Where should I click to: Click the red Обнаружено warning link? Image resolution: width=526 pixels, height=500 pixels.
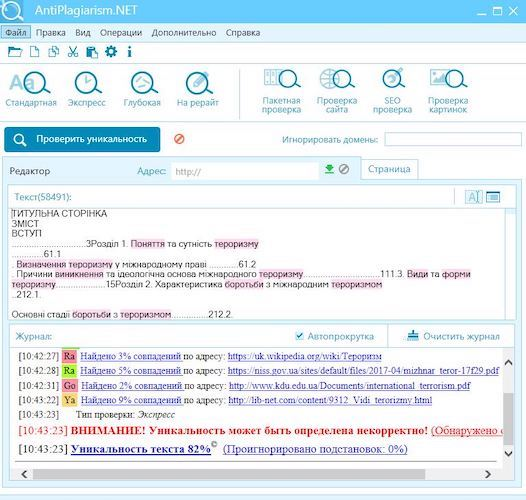point(467,430)
